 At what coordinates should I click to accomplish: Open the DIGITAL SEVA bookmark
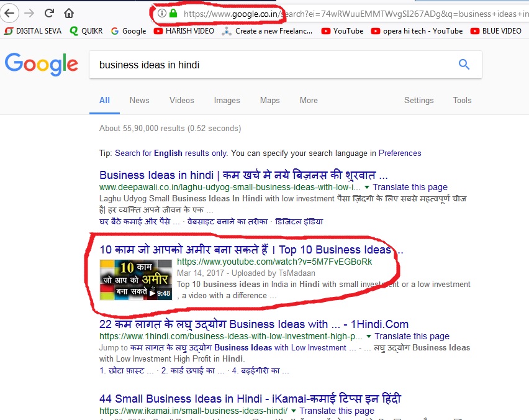(x=33, y=31)
